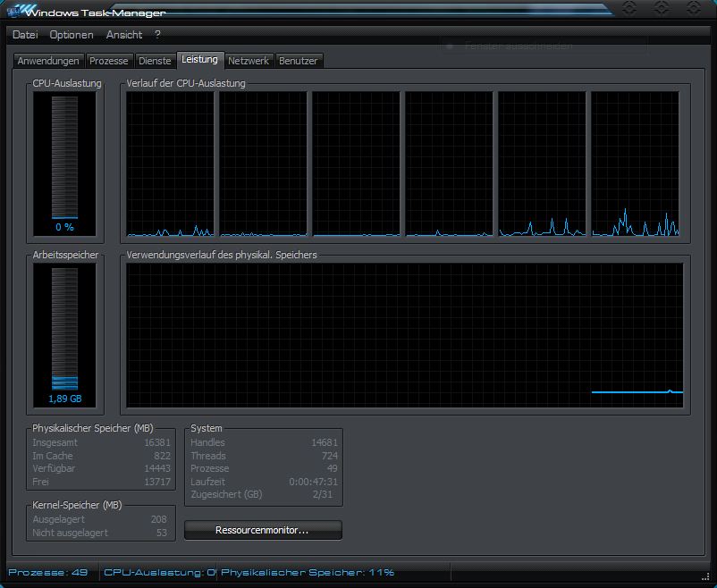Click the Task Manager title bar icon

click(x=13, y=11)
